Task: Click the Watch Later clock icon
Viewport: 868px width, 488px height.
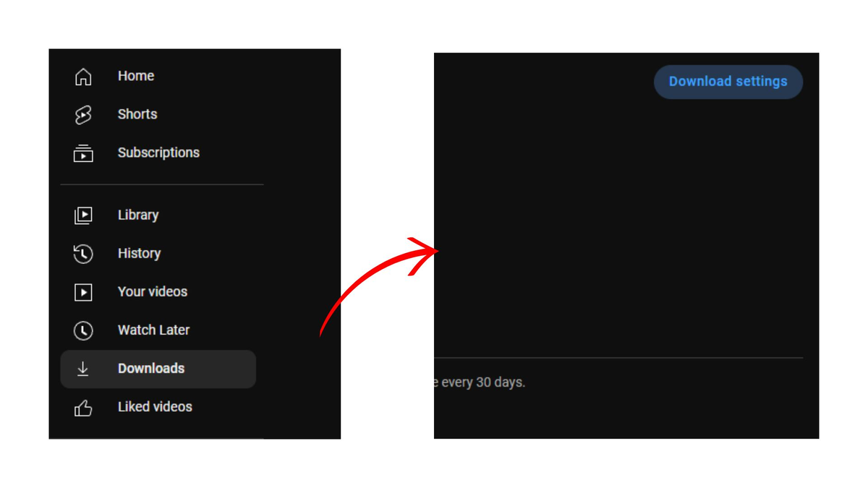Action: [83, 330]
